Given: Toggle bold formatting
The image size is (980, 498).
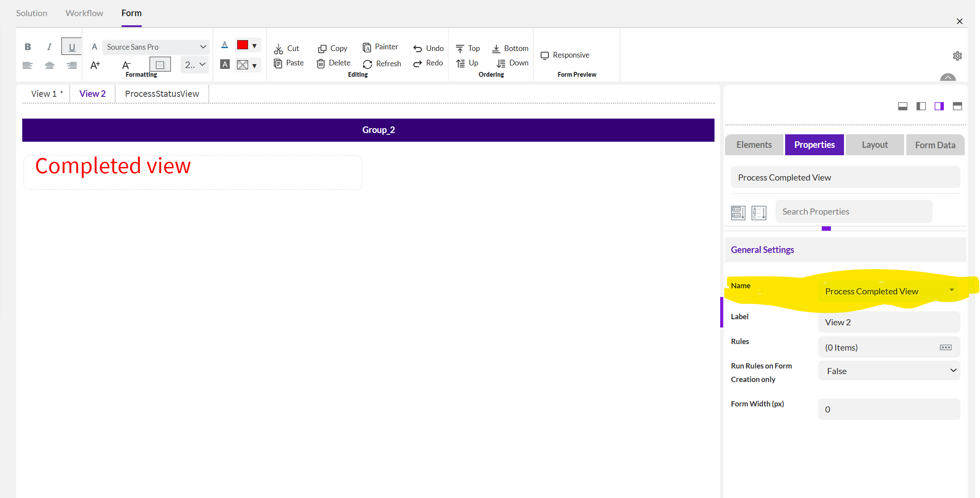Looking at the screenshot, I should [x=27, y=47].
